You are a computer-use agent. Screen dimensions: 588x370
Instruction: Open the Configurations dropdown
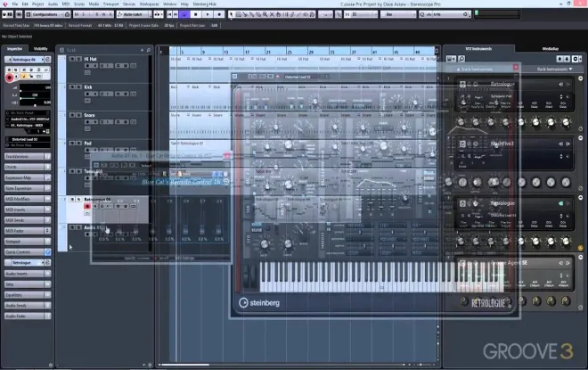pos(47,14)
